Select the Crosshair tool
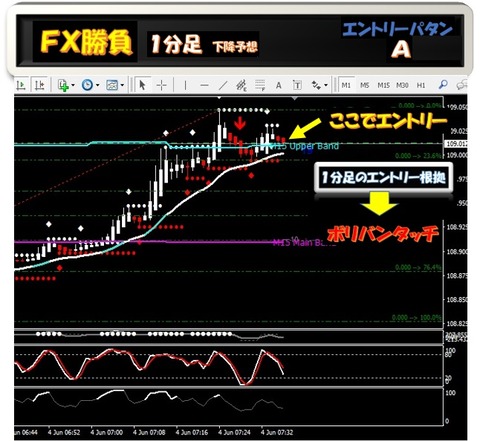 point(161,86)
